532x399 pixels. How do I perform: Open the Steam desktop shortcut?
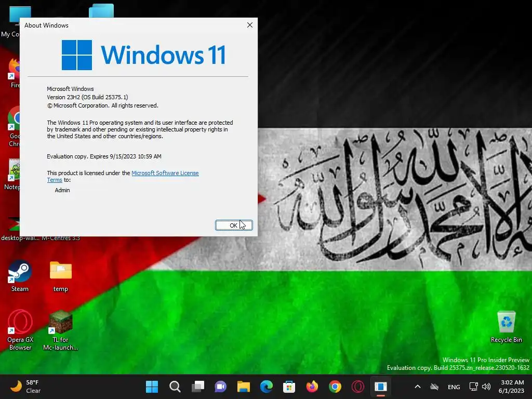coord(20,276)
